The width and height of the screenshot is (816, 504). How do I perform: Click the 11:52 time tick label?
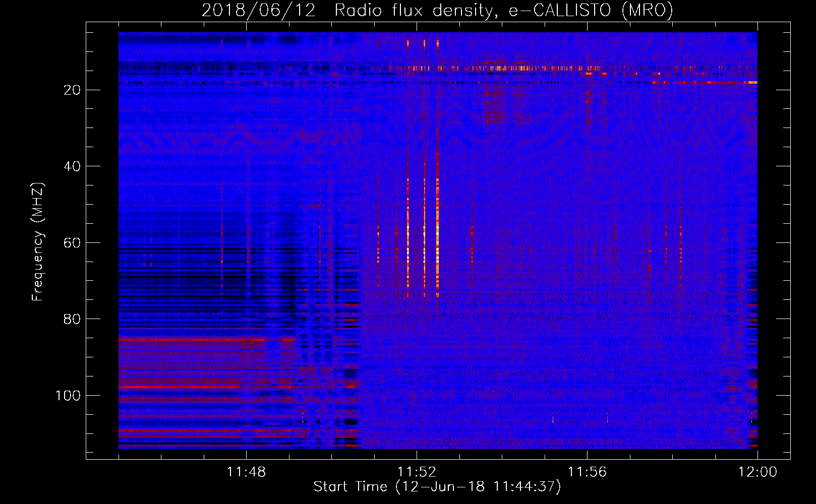tap(417, 472)
